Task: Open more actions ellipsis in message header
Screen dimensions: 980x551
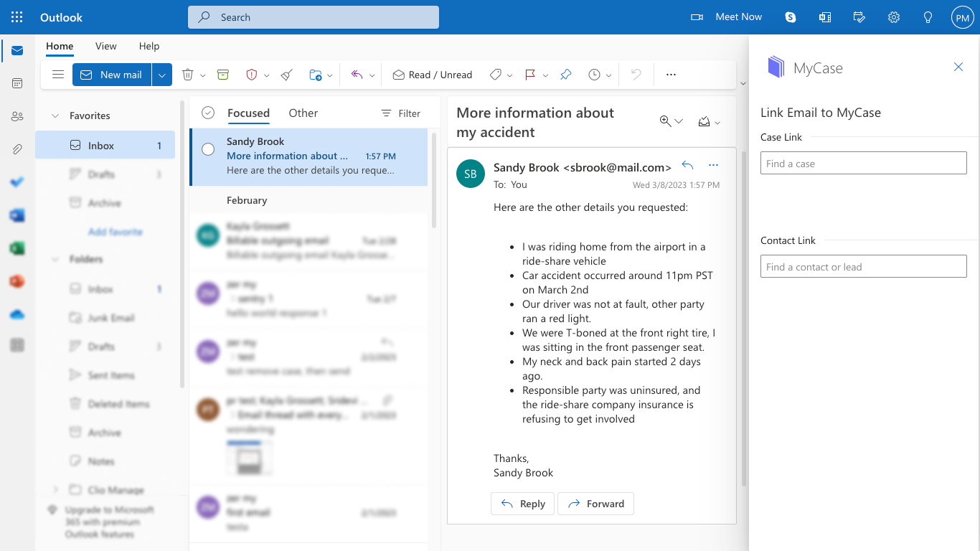Action: [713, 165]
